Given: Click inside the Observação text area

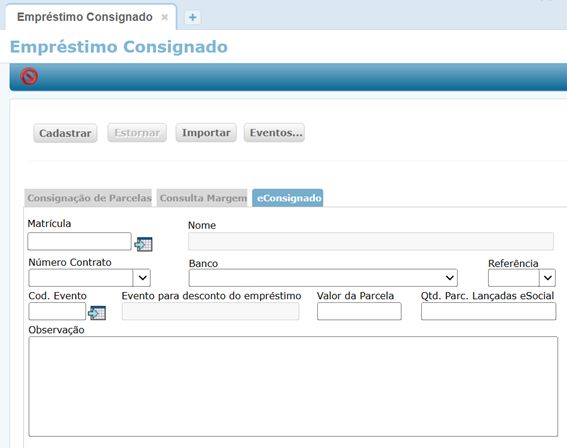Looking at the screenshot, I should tap(293, 387).
